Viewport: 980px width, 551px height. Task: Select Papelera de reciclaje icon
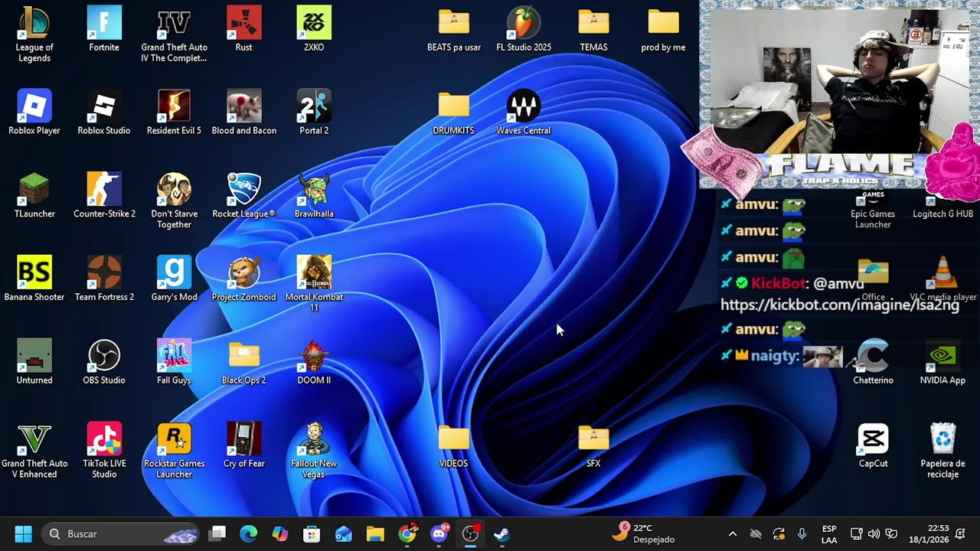coord(942,450)
